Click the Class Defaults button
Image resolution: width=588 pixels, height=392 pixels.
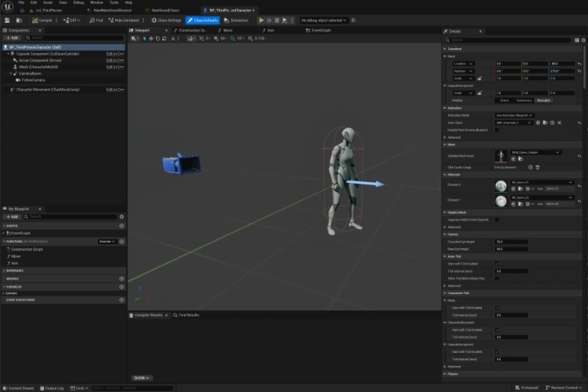(203, 20)
